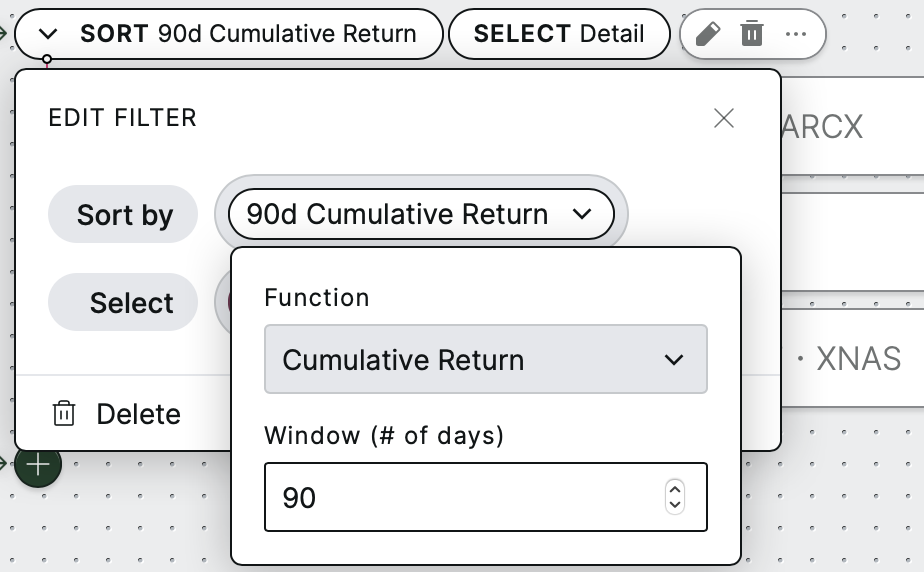Screen dimensions: 924x572
Task: Click the Sort by label pill
Action: (x=123, y=214)
